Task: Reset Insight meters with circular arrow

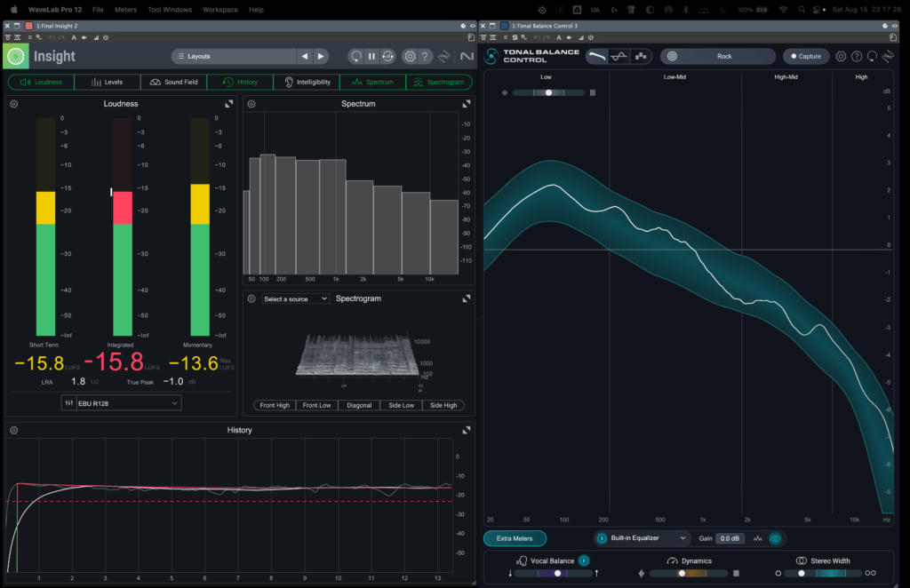Action: coord(355,56)
